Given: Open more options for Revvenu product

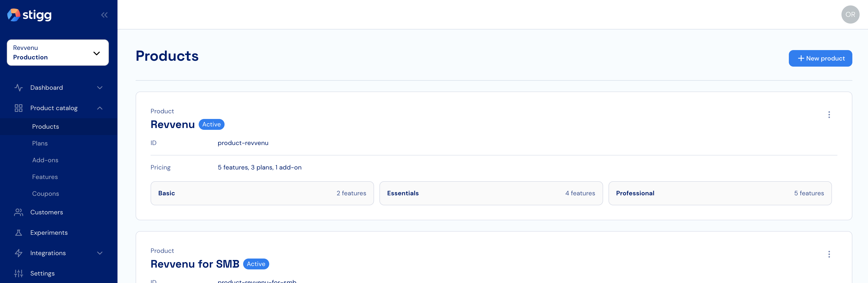Looking at the screenshot, I should (829, 115).
